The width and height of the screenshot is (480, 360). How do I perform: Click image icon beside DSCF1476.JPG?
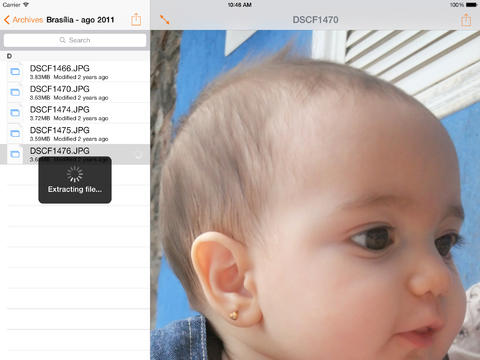[x=15, y=154]
